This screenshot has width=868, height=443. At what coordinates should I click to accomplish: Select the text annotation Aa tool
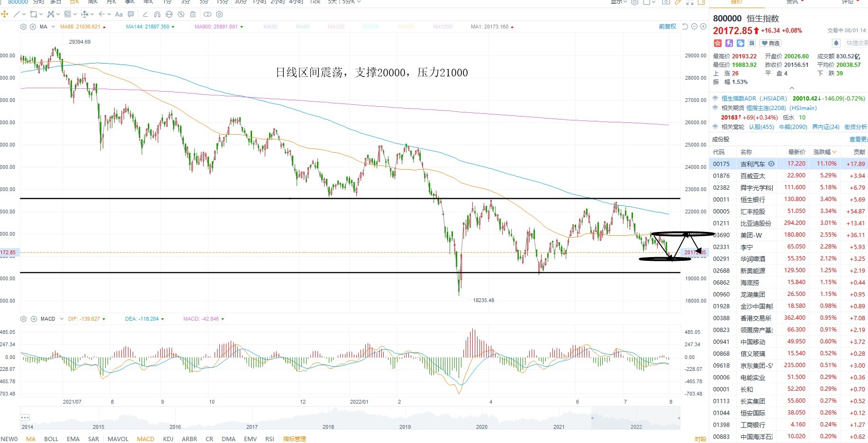[119, 14]
